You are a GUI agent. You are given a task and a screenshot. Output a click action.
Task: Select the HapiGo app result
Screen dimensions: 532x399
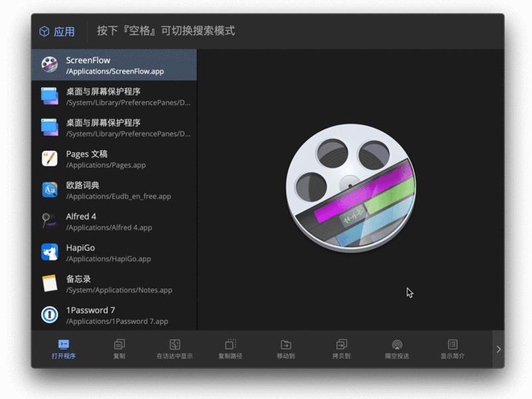(114, 253)
